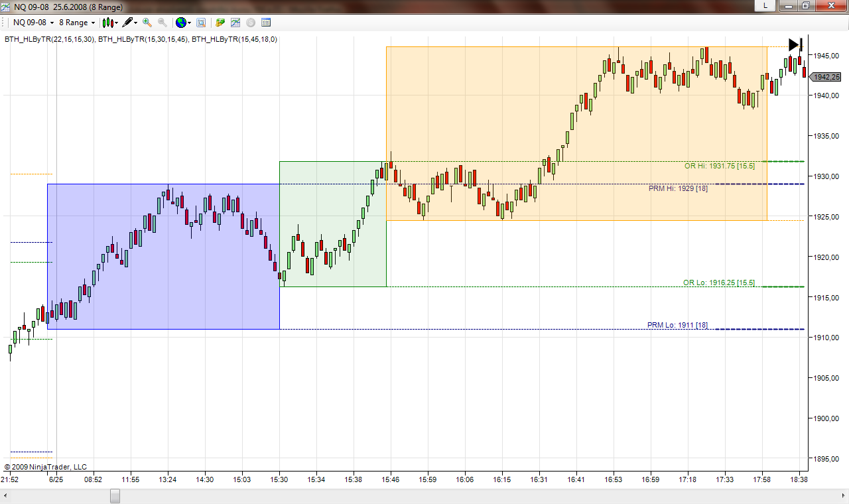Click the "OR Lo: 1916.25 [15.5]" label
The height and width of the screenshot is (504, 849).
coord(719,283)
